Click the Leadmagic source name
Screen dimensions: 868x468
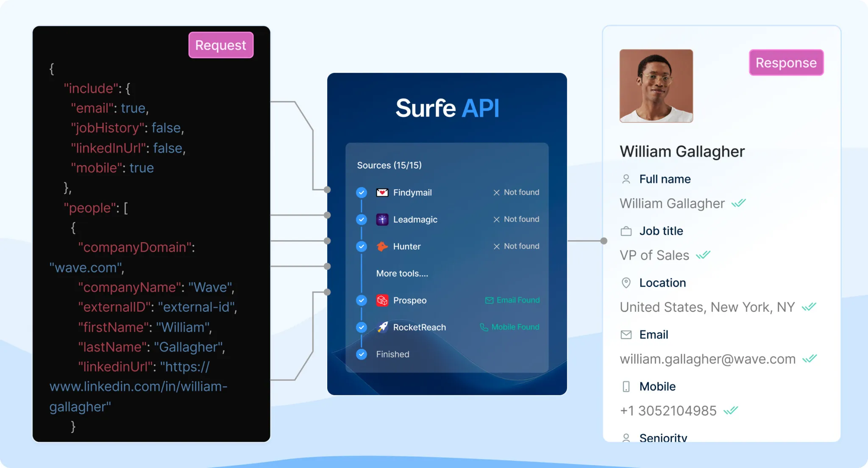click(x=415, y=219)
